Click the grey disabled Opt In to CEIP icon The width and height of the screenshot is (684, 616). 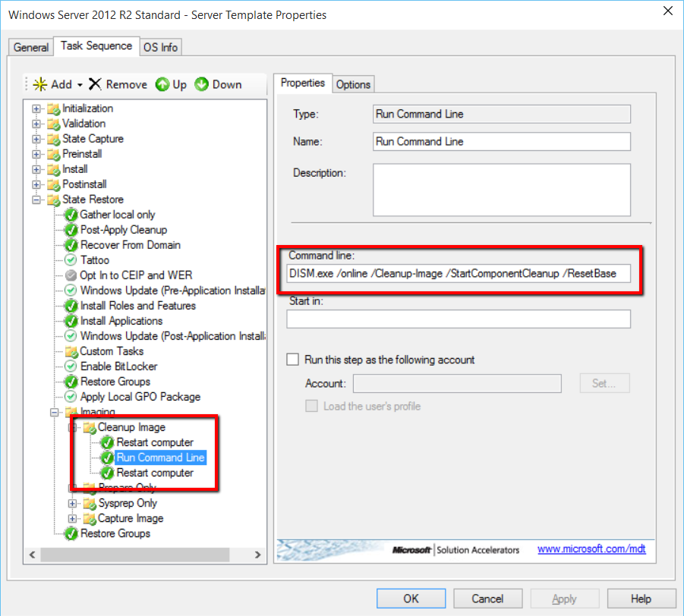coord(71,275)
